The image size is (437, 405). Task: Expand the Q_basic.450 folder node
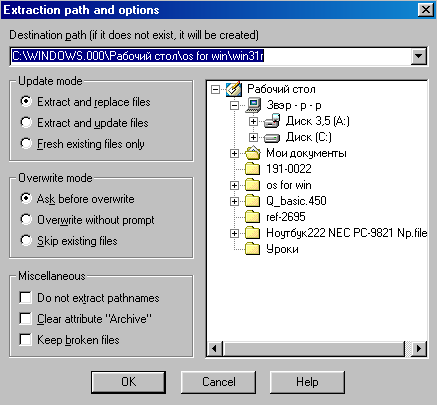click(x=234, y=201)
